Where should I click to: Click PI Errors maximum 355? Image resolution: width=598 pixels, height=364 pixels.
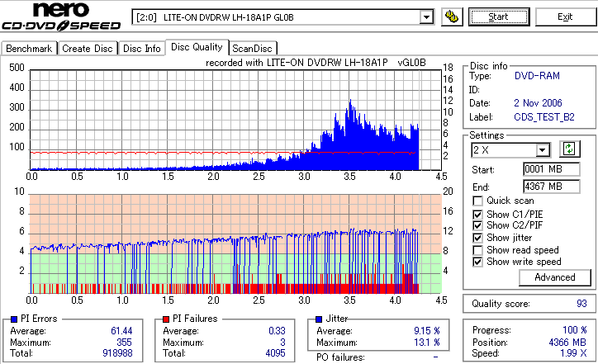click(x=125, y=343)
